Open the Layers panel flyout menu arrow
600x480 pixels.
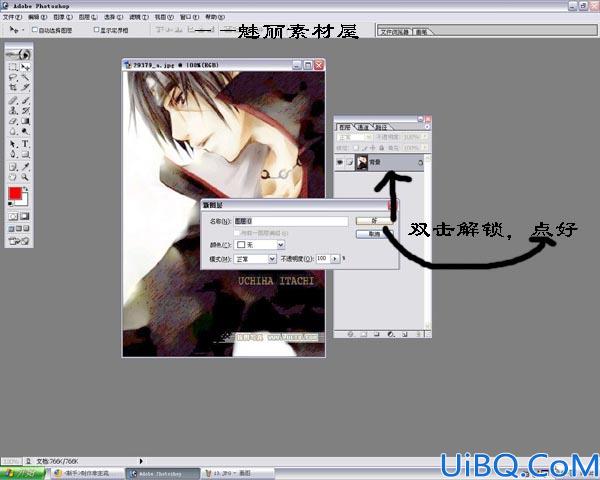click(427, 127)
